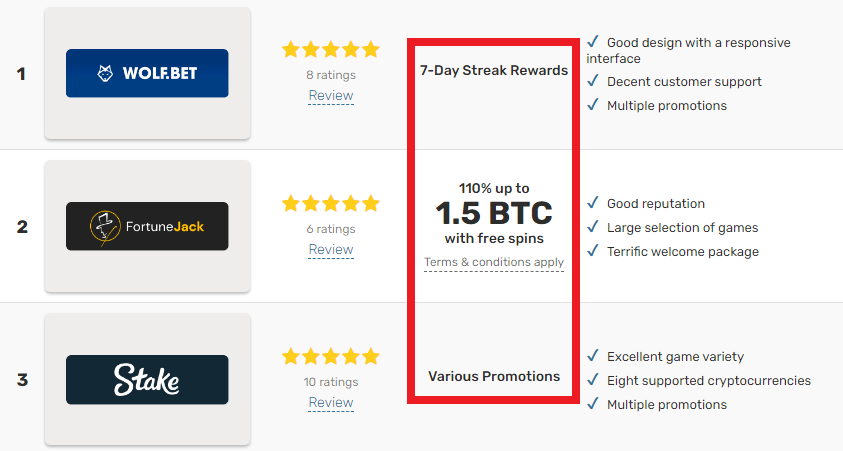Open the Review link for Wolf.bet
The image size is (843, 451).
[331, 96]
